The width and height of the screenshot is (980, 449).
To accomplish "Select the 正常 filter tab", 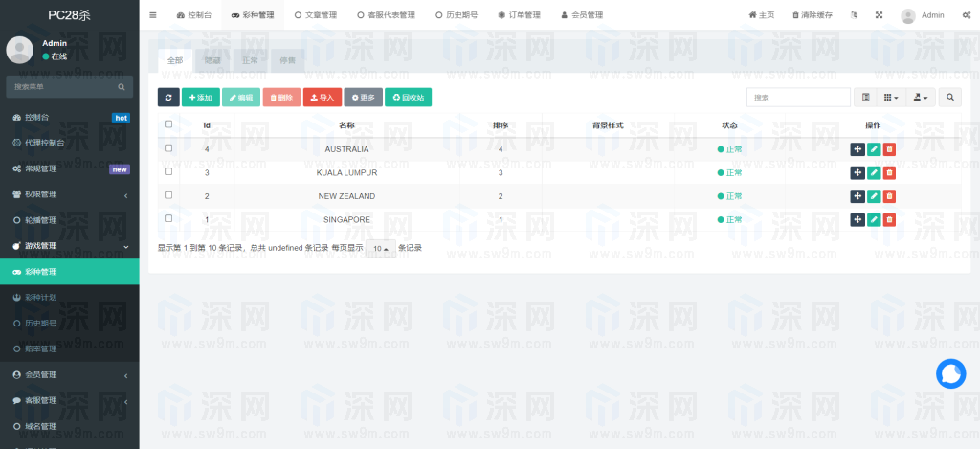I will click(250, 60).
